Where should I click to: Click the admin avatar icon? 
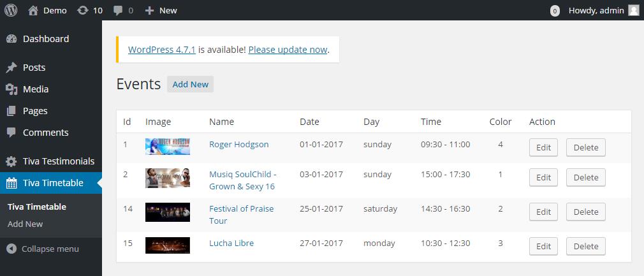tap(634, 10)
